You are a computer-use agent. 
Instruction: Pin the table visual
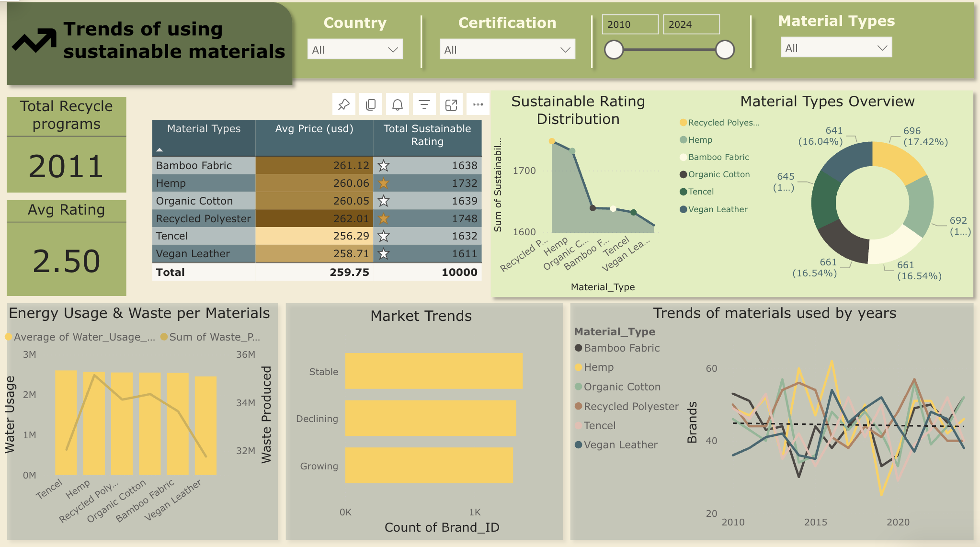(x=343, y=104)
